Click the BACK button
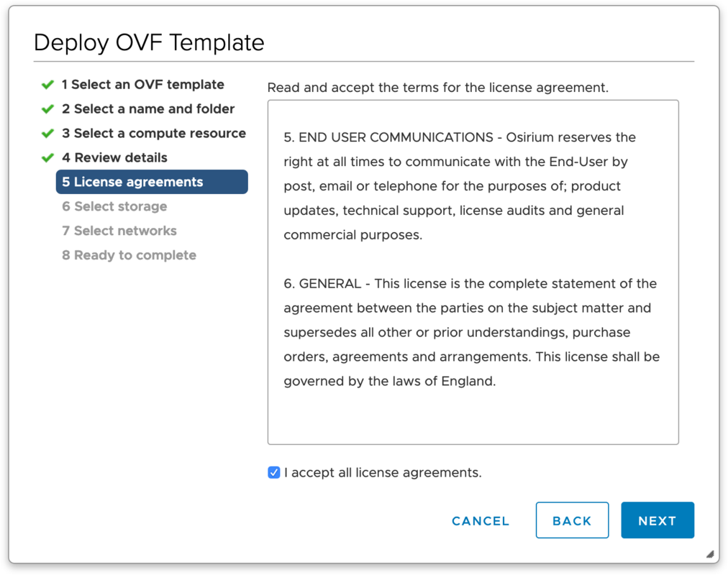The height and width of the screenshot is (575, 728). pyautogui.click(x=572, y=520)
